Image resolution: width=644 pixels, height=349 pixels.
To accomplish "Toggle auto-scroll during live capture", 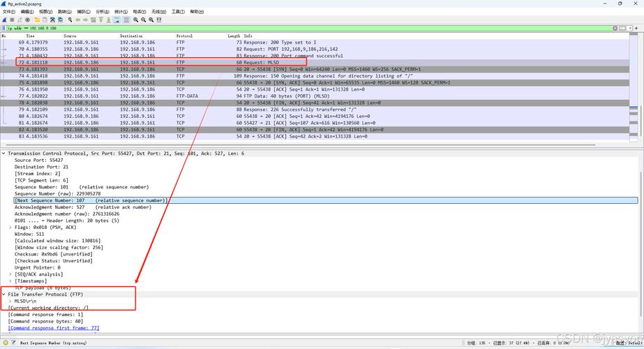I will tap(117, 20).
